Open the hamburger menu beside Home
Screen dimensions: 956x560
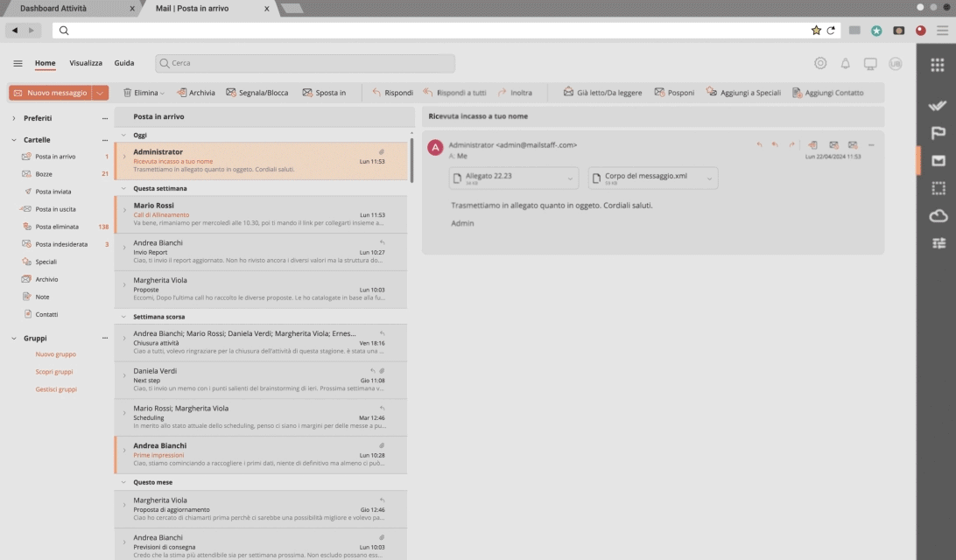click(18, 63)
